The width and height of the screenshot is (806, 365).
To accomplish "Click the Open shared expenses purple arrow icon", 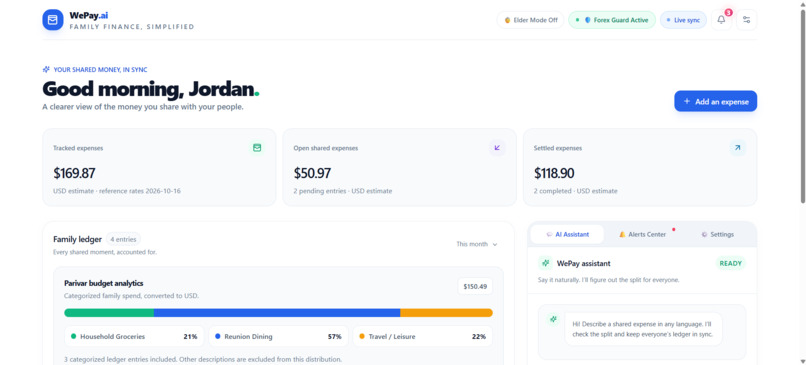I will 497,148.
